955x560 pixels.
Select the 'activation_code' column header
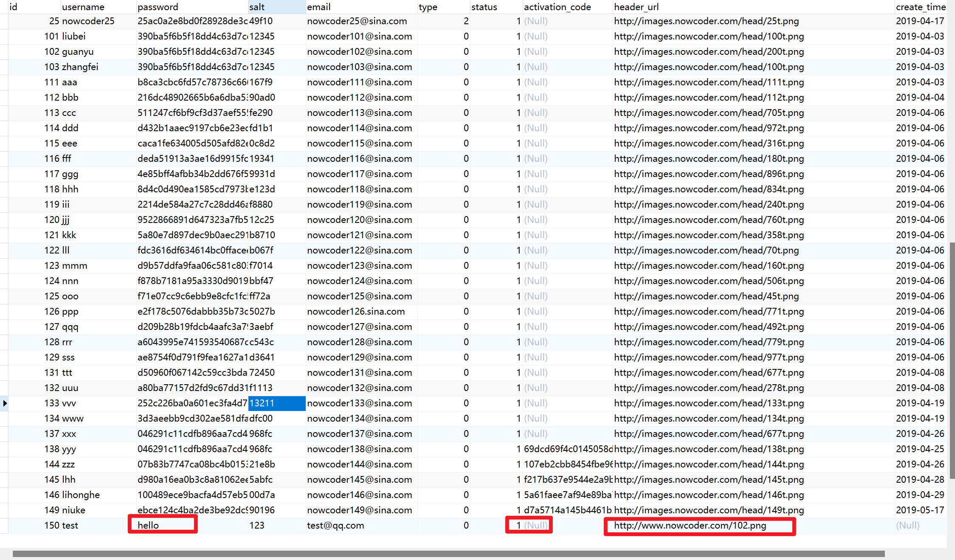click(x=568, y=7)
